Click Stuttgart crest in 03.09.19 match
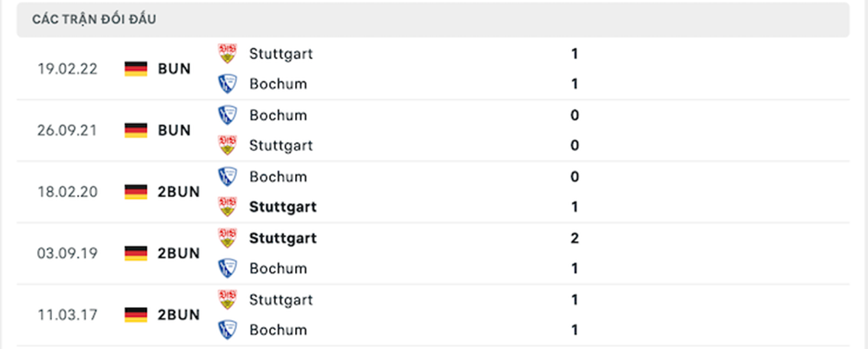The image size is (868, 349). [227, 238]
